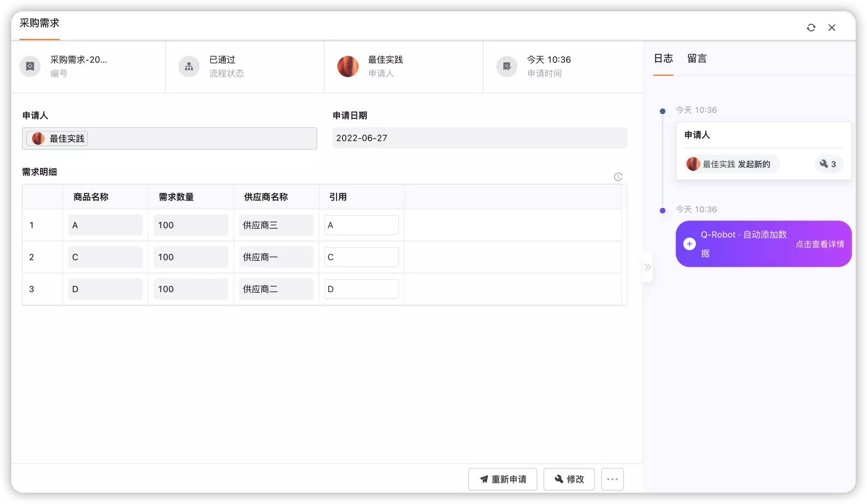The width and height of the screenshot is (867, 504).
Task: Click the avatar chip inside the 申请人 field
Action: pos(56,138)
